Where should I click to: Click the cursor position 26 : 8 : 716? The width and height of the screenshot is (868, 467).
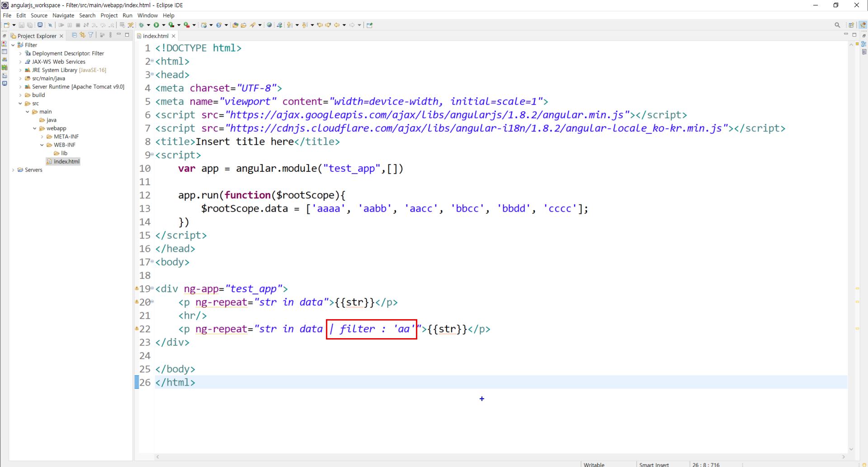pos(706,464)
